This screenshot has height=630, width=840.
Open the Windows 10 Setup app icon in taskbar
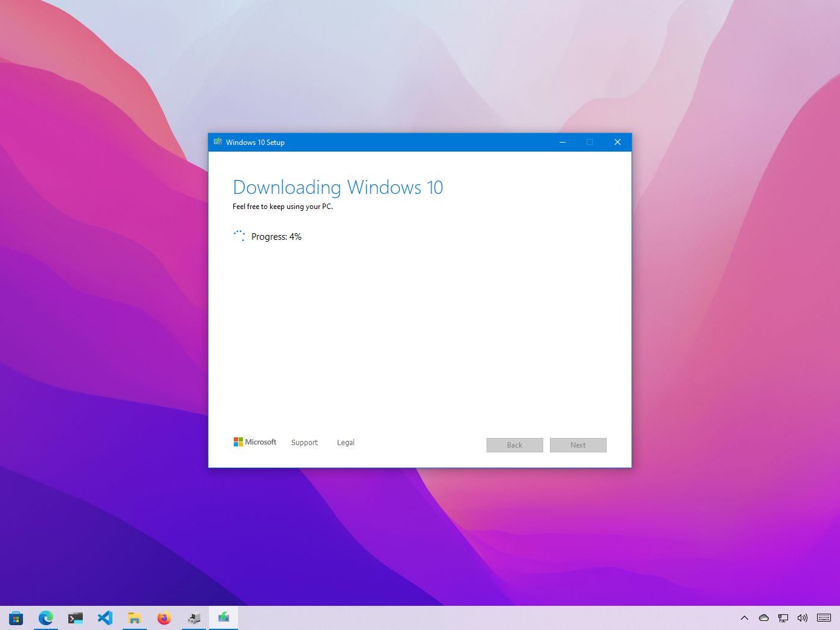tap(223, 617)
